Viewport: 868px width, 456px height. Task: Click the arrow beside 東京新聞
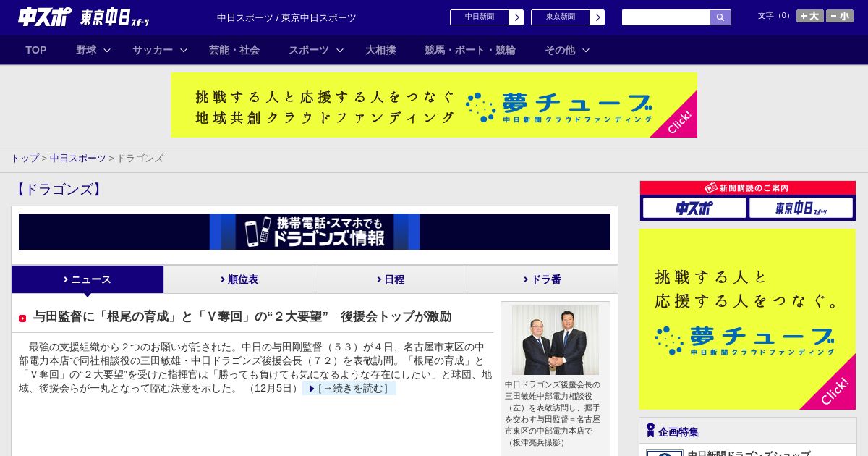597,17
